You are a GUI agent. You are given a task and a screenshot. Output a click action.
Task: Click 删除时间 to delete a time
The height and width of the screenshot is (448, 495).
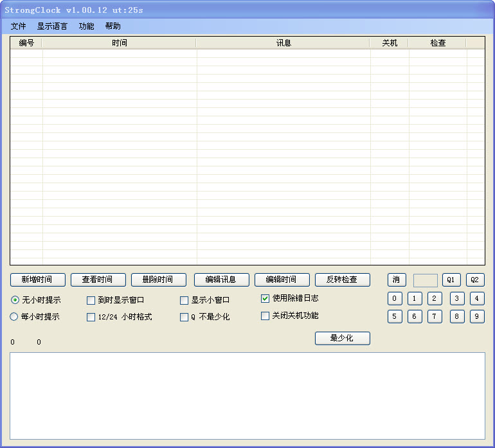click(158, 280)
